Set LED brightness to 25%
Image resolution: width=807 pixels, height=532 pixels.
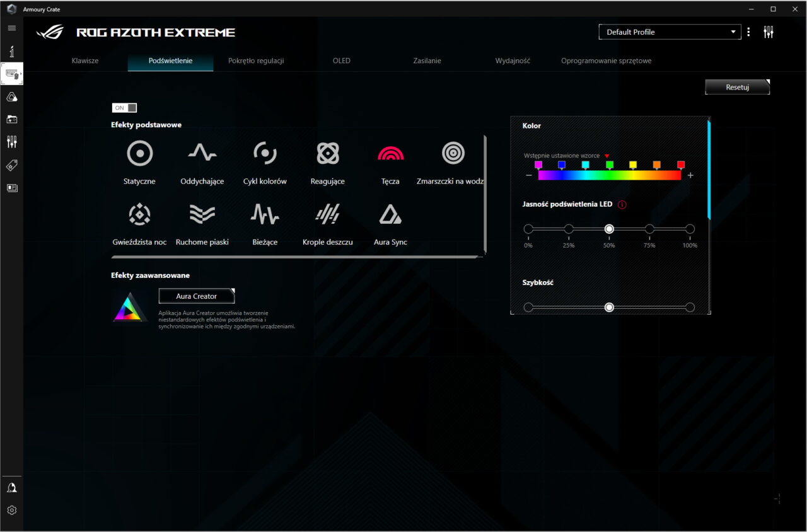click(x=569, y=229)
